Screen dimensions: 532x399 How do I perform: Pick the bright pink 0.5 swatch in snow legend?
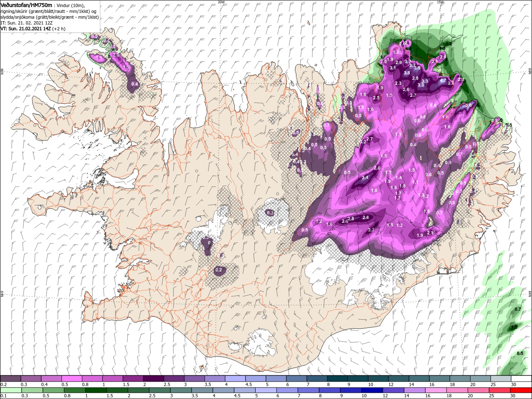pos(71,379)
